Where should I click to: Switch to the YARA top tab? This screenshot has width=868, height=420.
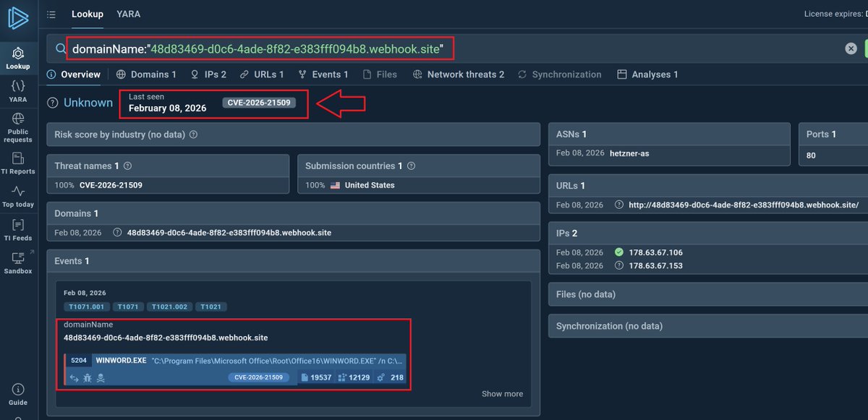coord(129,14)
